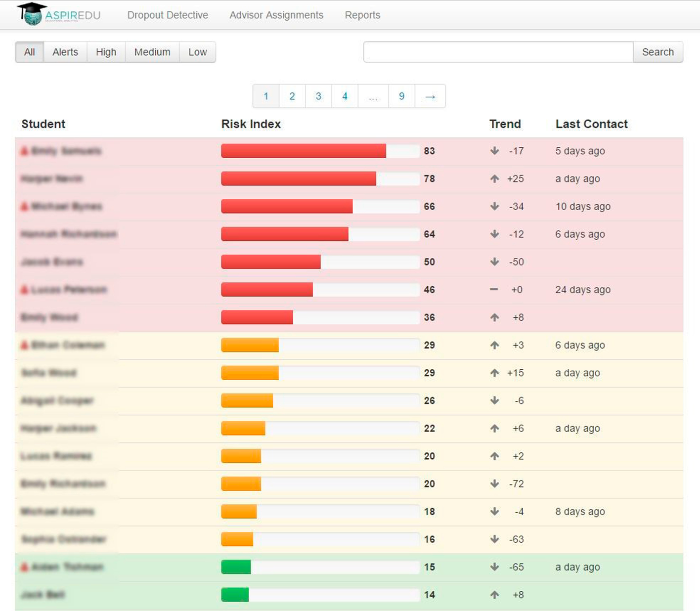Click the up arrow beside trend +15
The height and width of the screenshot is (611, 700).
pos(494,373)
